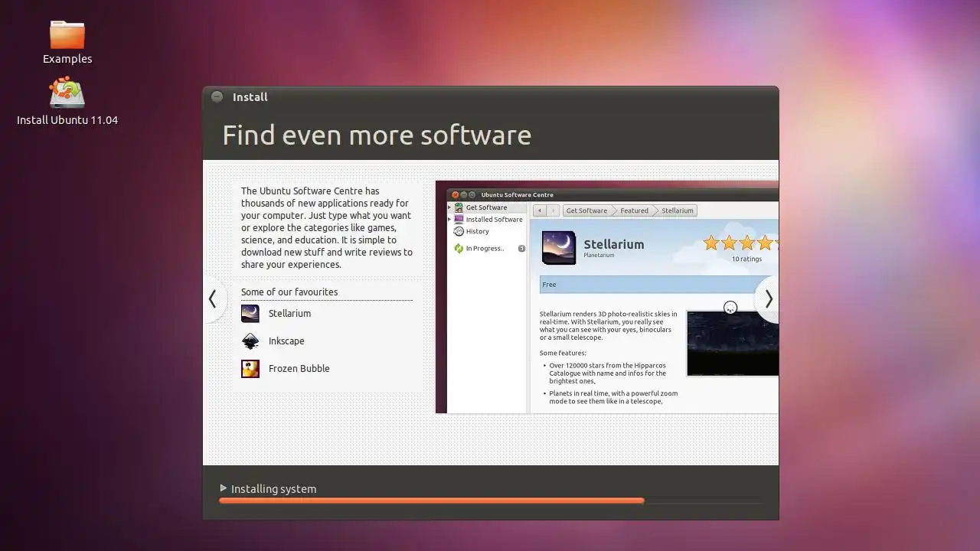Click the Frozen Bubble icon in favourites
This screenshot has width=980, height=551.
point(250,369)
